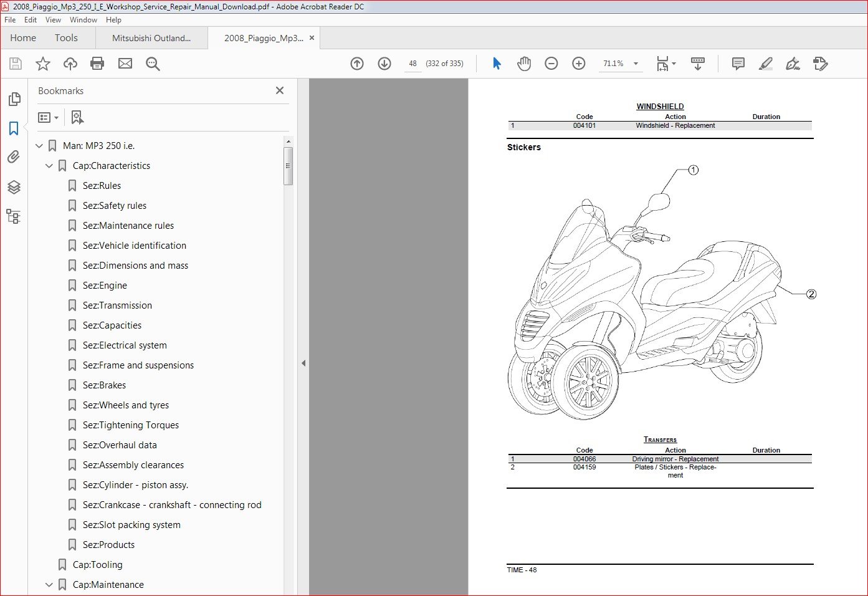The image size is (868, 596).
Task: Close the Bookmarks panel
Action: [280, 90]
